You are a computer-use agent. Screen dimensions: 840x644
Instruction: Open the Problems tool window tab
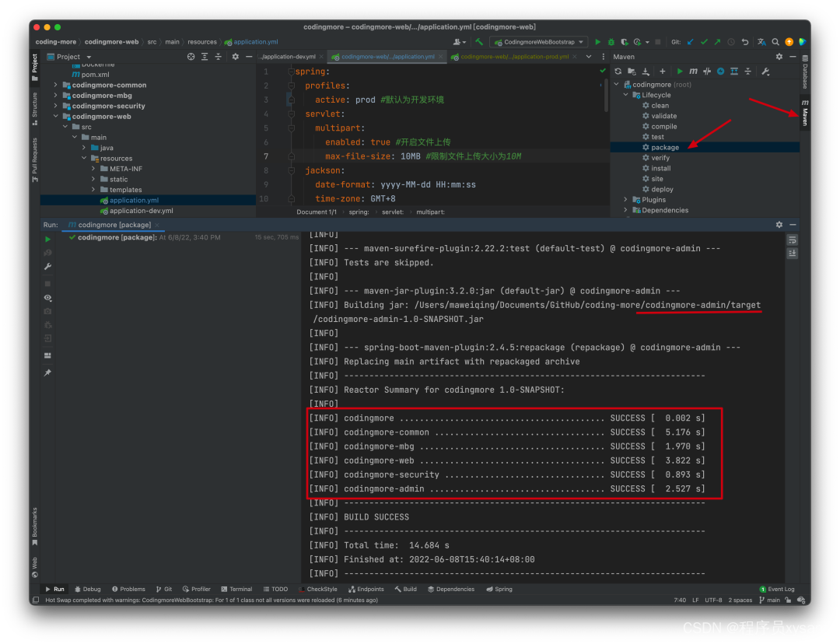coord(128,590)
